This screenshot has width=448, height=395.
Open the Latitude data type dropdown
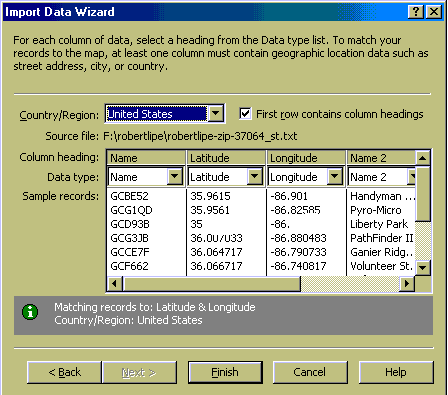click(255, 176)
